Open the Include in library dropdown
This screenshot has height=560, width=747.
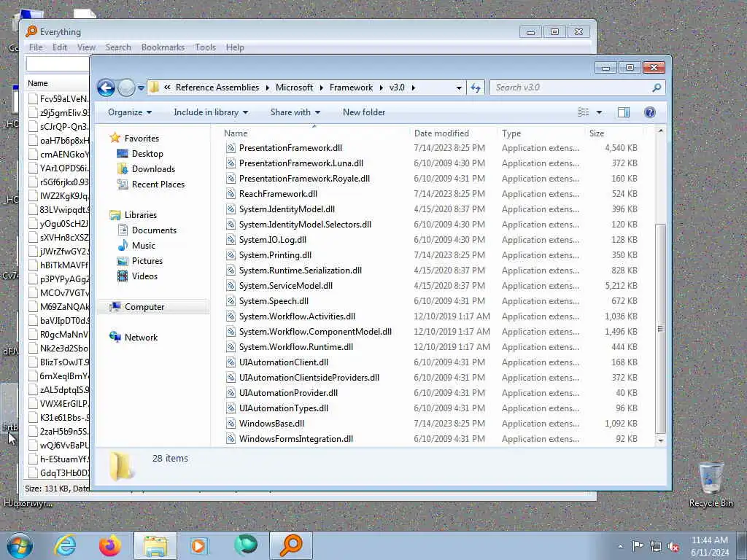tap(211, 112)
